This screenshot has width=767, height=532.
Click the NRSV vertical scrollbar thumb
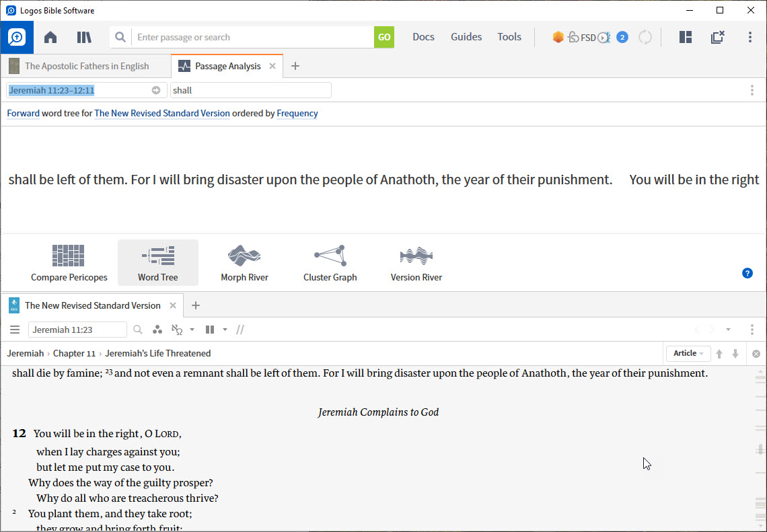tap(760, 449)
